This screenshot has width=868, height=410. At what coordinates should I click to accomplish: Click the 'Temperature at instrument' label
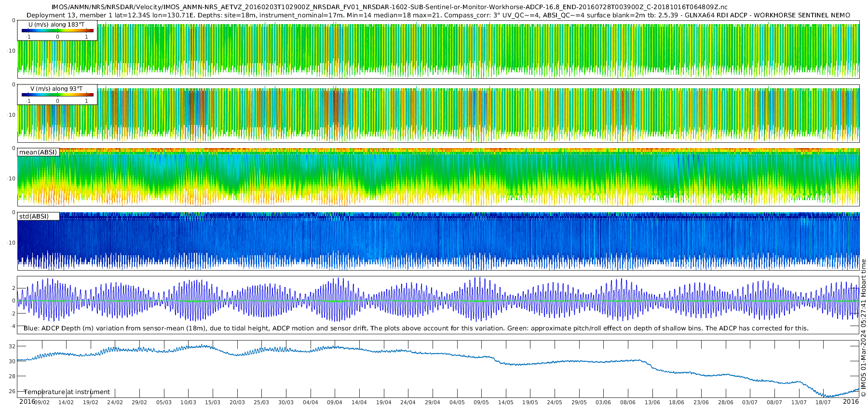[x=67, y=392]
